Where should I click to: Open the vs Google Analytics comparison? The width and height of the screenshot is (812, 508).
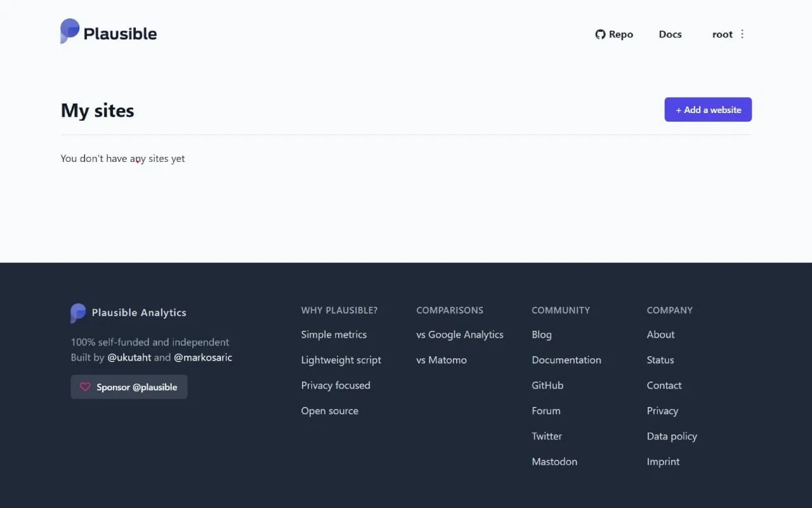[x=460, y=335]
